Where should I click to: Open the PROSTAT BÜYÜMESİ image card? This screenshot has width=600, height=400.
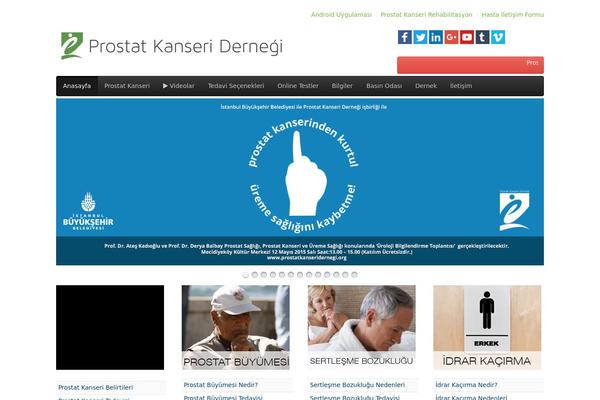coord(236,327)
